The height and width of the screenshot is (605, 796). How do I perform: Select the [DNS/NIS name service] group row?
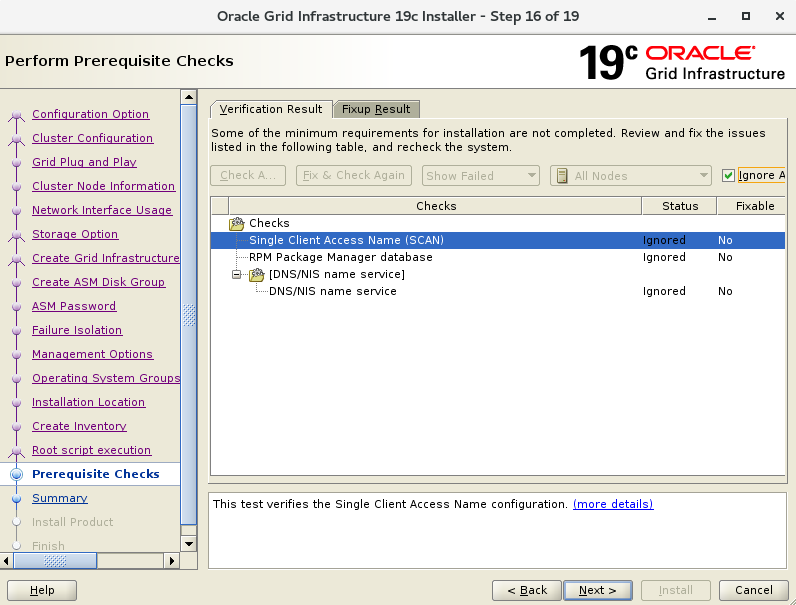[498, 275]
